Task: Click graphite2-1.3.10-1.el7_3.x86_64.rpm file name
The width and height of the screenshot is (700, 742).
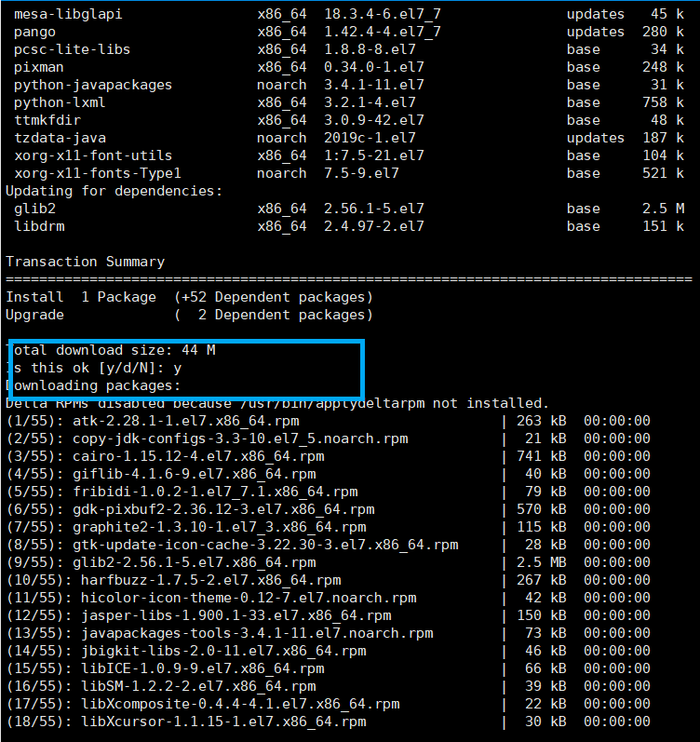Action: click(220, 527)
